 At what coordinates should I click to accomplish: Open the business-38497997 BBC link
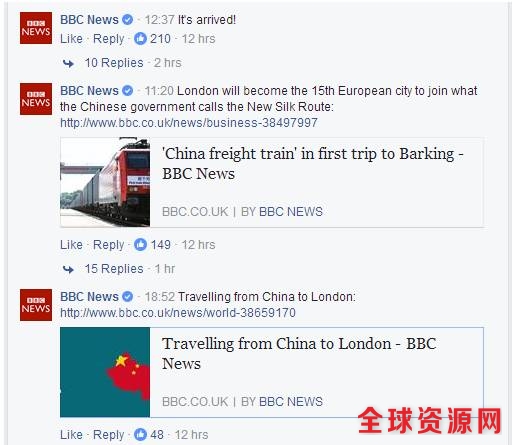click(x=189, y=123)
